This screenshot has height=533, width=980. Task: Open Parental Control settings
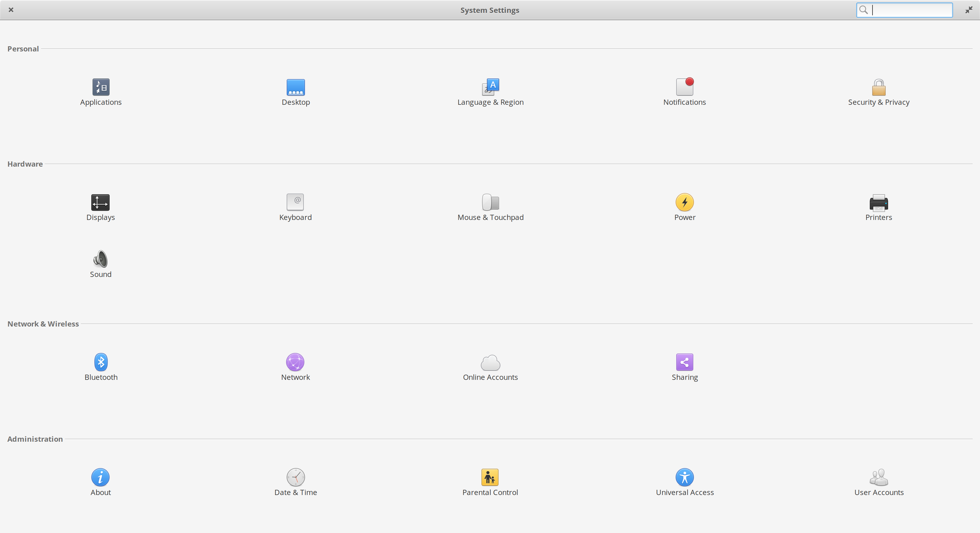pos(490,482)
